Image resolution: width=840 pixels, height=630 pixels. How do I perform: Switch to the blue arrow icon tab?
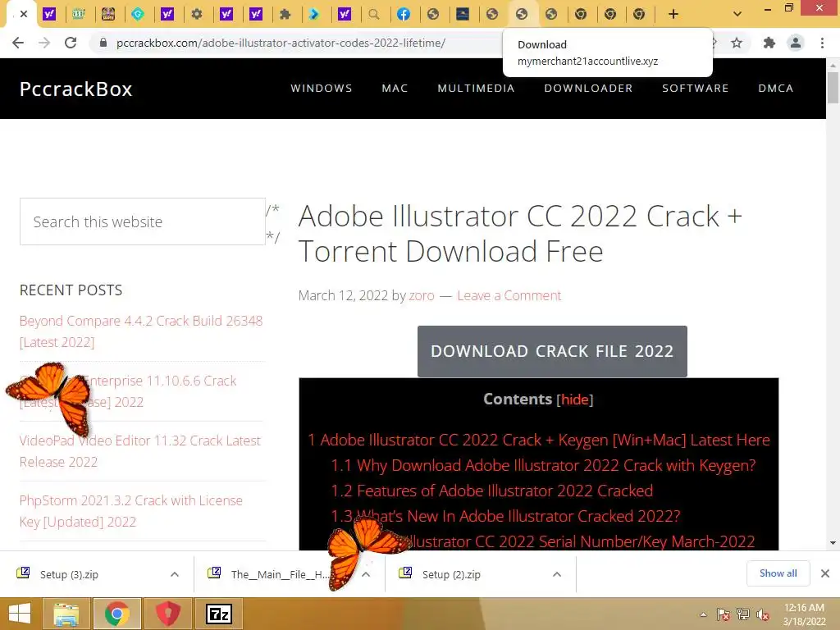pyautogui.click(x=314, y=14)
